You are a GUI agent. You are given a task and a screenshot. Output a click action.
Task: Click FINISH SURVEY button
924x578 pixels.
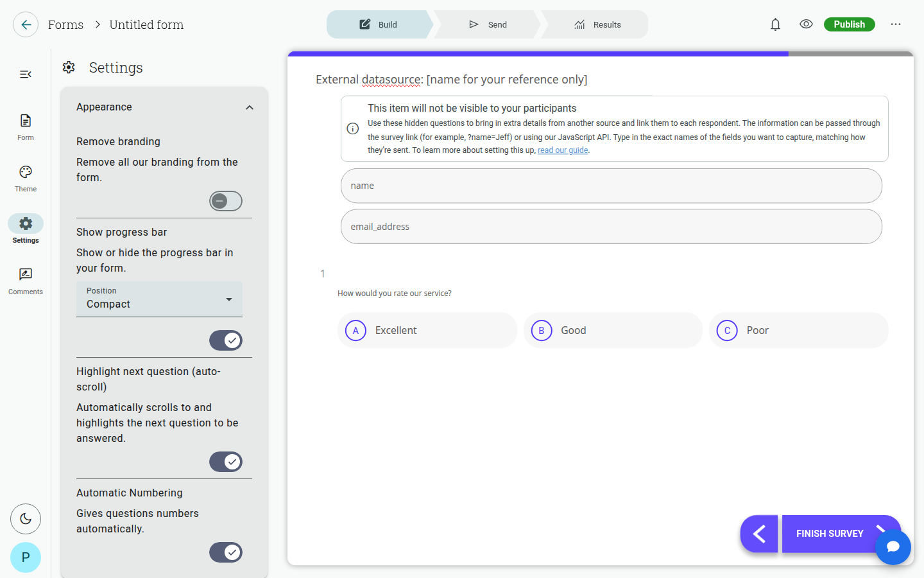(x=830, y=534)
